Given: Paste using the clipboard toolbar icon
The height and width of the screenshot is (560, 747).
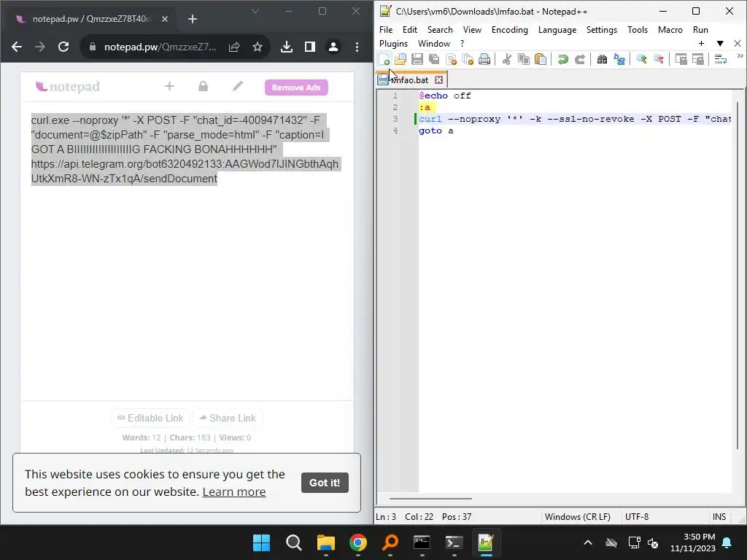Looking at the screenshot, I should tap(541, 59).
